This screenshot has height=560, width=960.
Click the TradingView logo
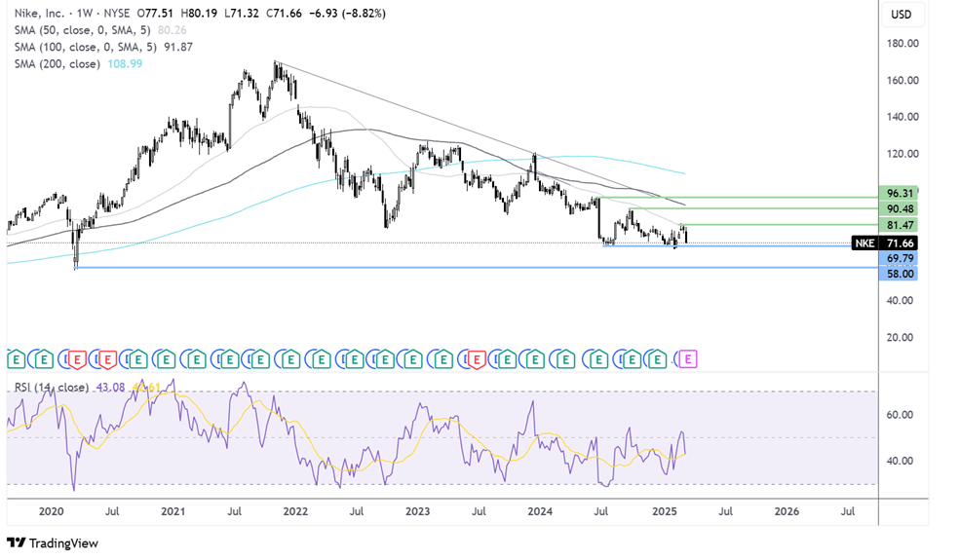[53, 542]
